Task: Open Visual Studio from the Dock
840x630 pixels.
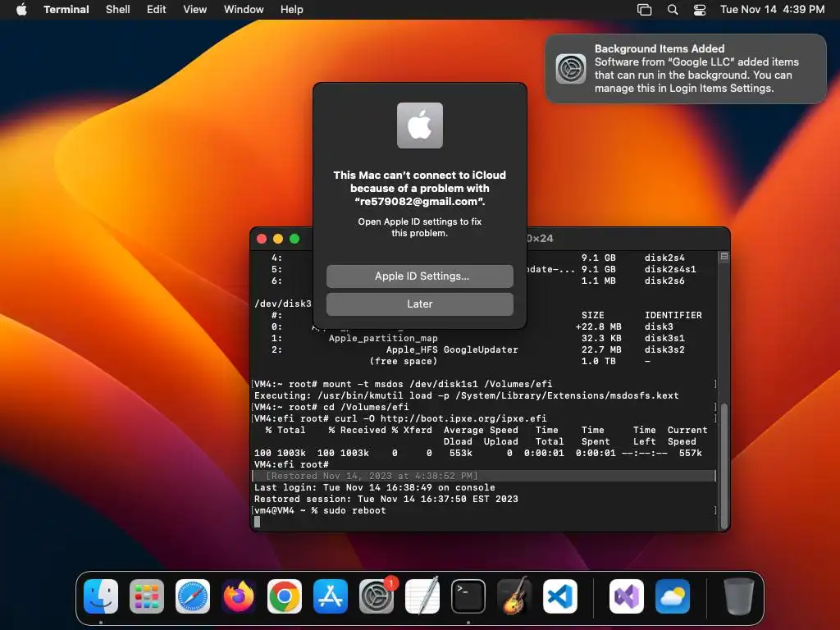Action: point(626,596)
